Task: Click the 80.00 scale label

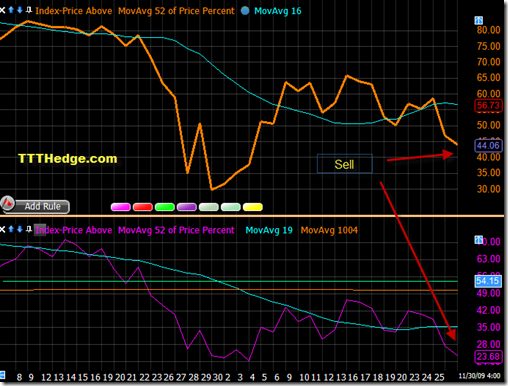Action: [489, 30]
